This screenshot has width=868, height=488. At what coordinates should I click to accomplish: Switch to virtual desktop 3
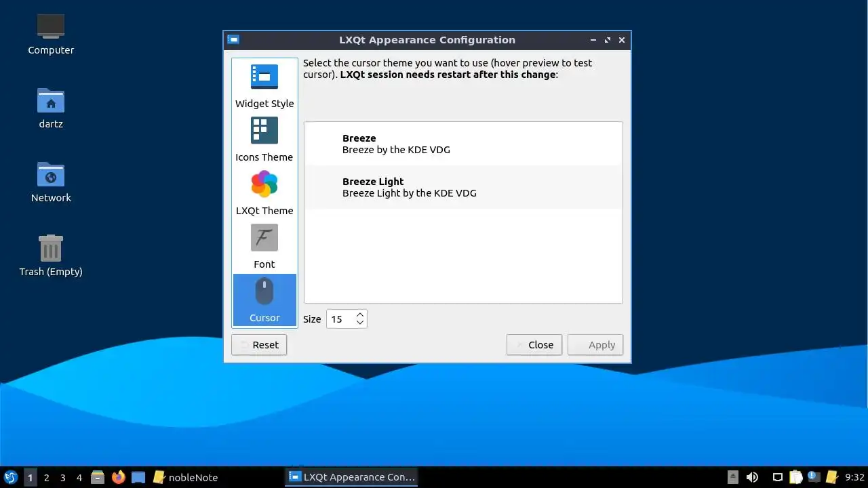62,477
